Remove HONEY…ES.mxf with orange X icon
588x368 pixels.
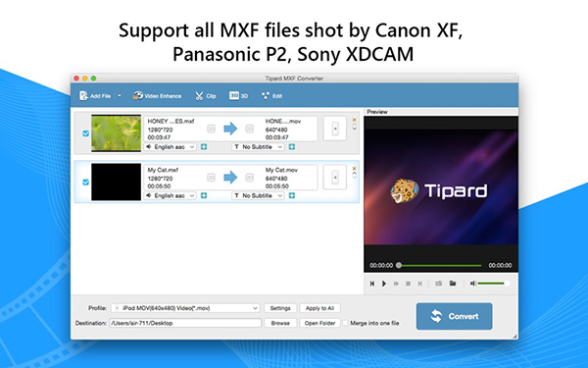(x=354, y=120)
